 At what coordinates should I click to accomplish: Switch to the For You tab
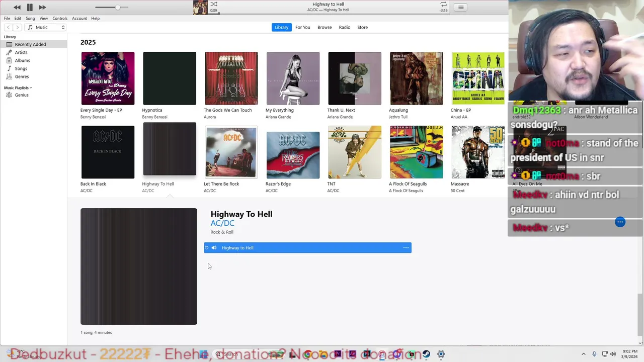(x=302, y=27)
